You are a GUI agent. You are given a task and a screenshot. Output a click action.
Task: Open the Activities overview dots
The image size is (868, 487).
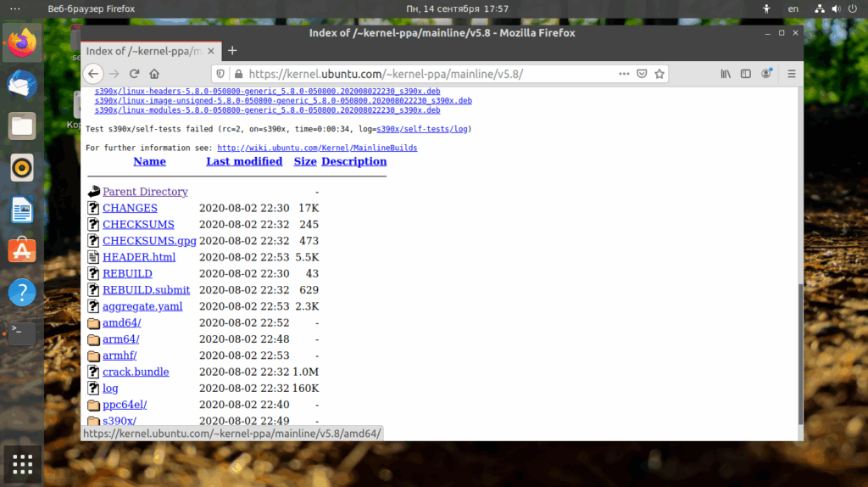coord(15,8)
